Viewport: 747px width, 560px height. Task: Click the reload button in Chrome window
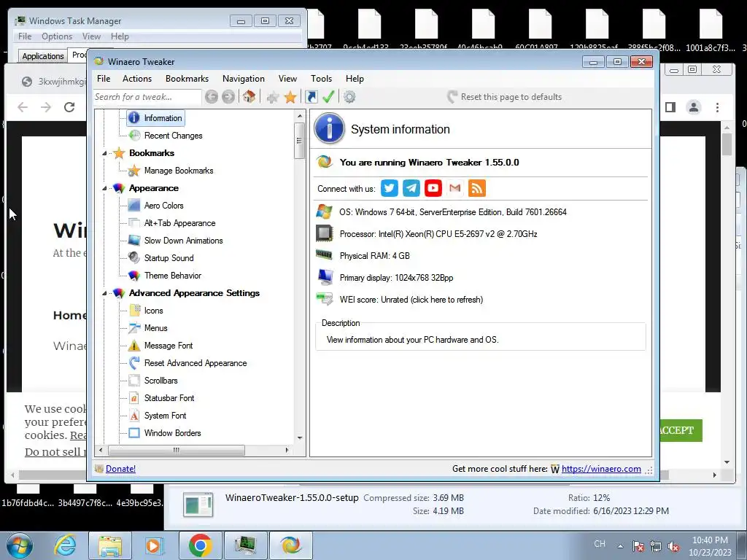tap(69, 107)
